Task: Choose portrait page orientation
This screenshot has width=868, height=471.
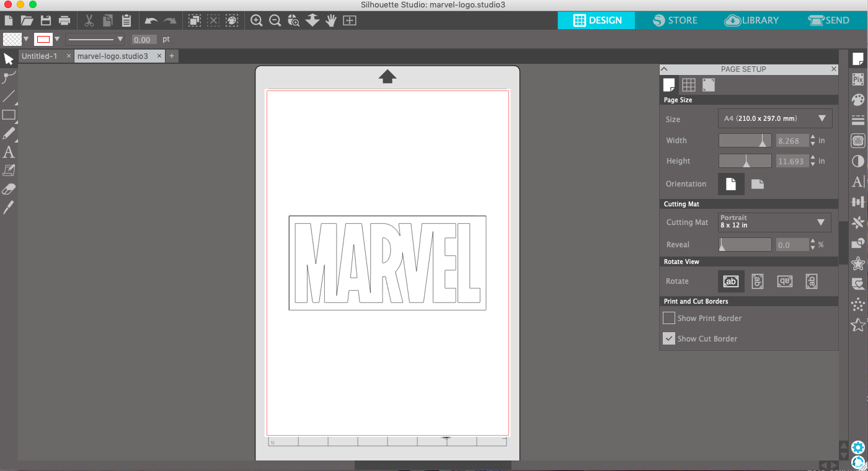Action: 731,183
